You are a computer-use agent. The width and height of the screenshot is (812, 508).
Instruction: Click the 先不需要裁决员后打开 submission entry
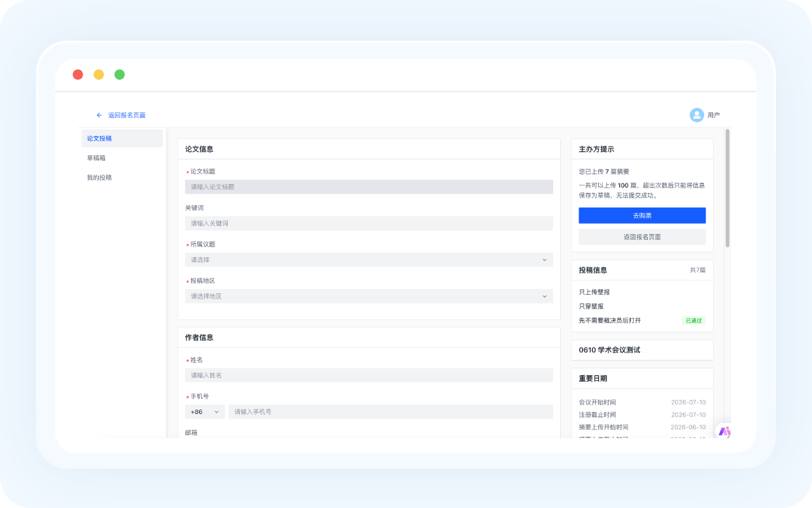click(x=610, y=321)
